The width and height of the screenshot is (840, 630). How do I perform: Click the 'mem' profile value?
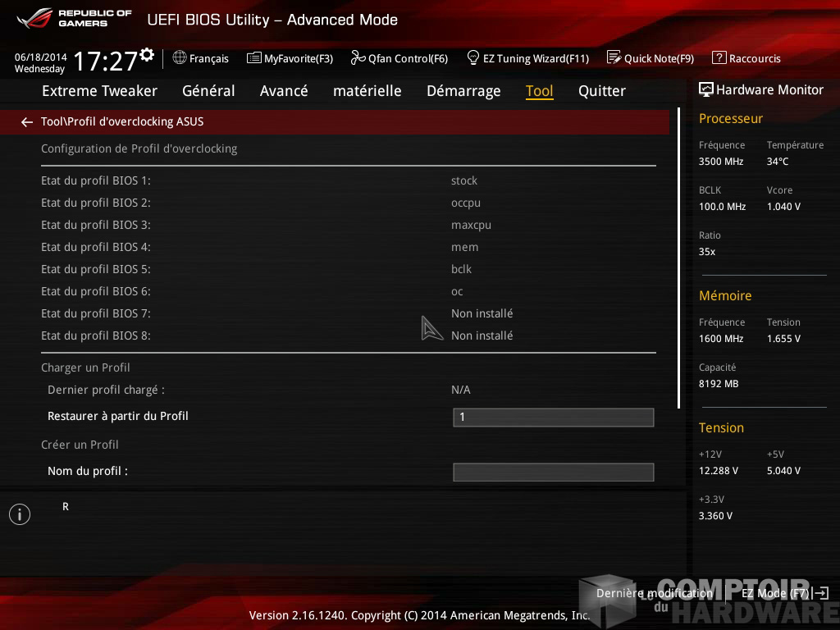click(x=464, y=248)
